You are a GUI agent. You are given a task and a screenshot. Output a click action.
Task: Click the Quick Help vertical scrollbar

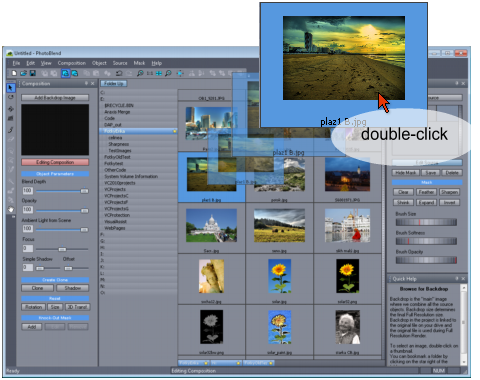pyautogui.click(x=464, y=325)
